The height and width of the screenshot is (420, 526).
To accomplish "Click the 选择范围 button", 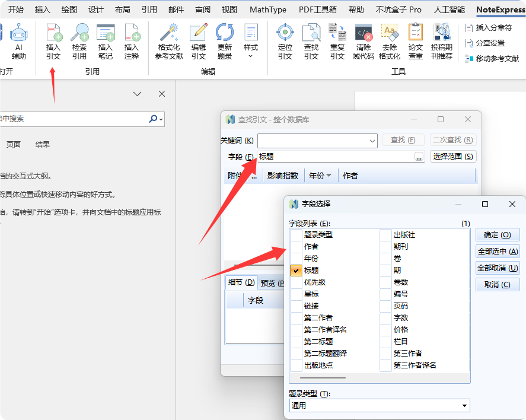I will 453,157.
